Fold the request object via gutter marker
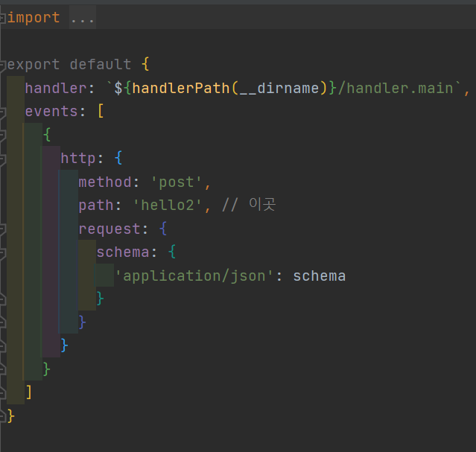The image size is (476, 452). pos(2,229)
